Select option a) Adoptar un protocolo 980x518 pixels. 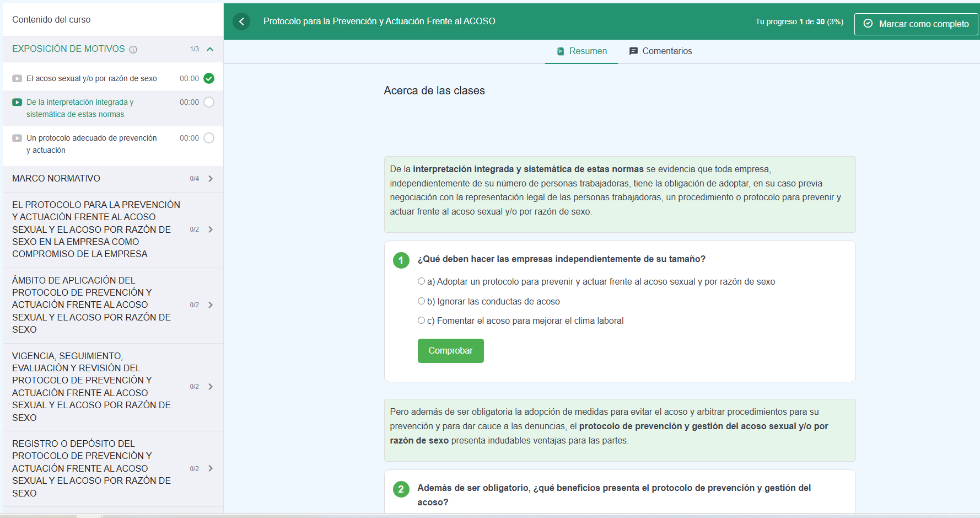[421, 281]
